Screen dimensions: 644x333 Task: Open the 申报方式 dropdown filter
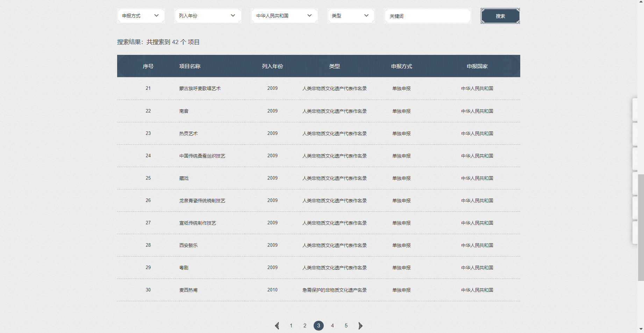tap(141, 16)
